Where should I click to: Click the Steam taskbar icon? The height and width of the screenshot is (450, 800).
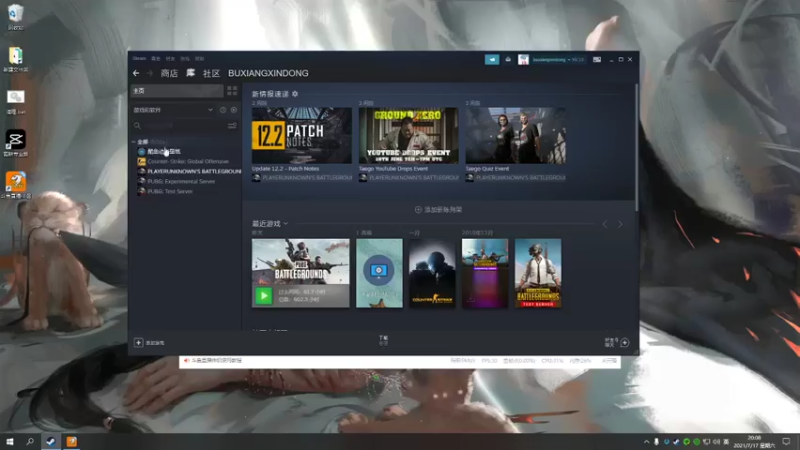[51, 441]
